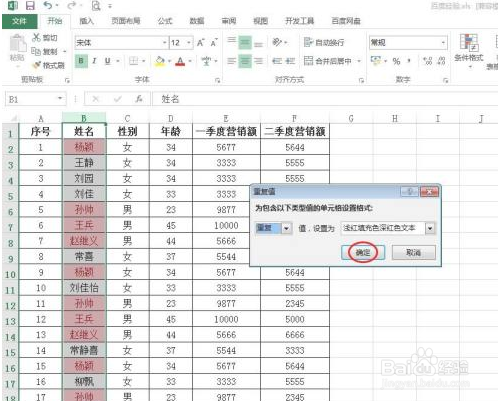This screenshot has width=498, height=401.
Task: Click the formula bar confirm checkmark icon
Action: pos(117,99)
